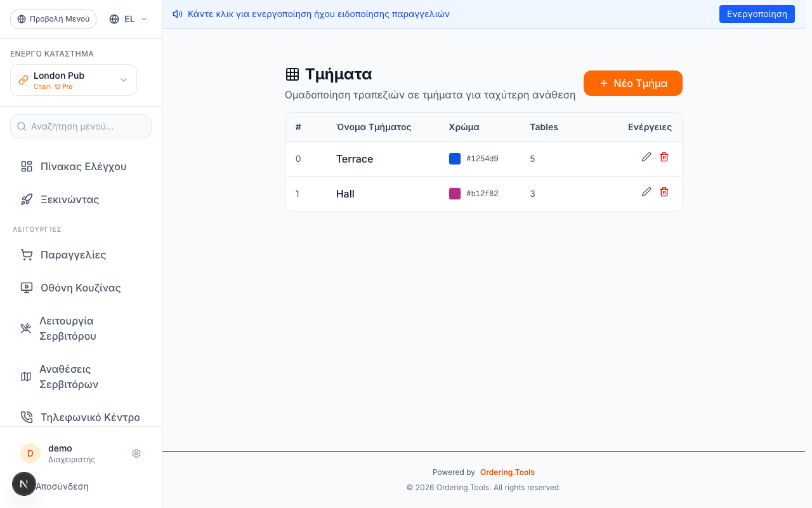Click the Χρώμα column header
The image size is (812, 508).
point(464,127)
